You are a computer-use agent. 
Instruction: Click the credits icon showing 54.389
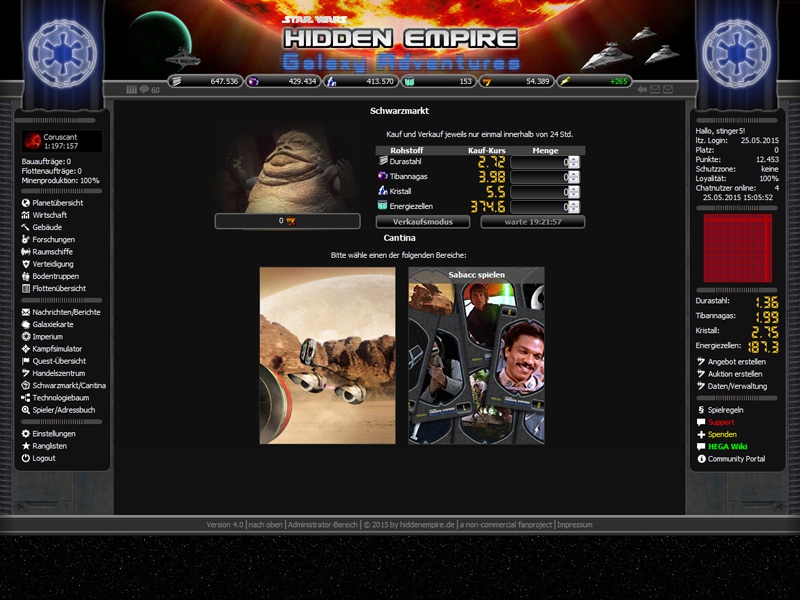coord(487,81)
